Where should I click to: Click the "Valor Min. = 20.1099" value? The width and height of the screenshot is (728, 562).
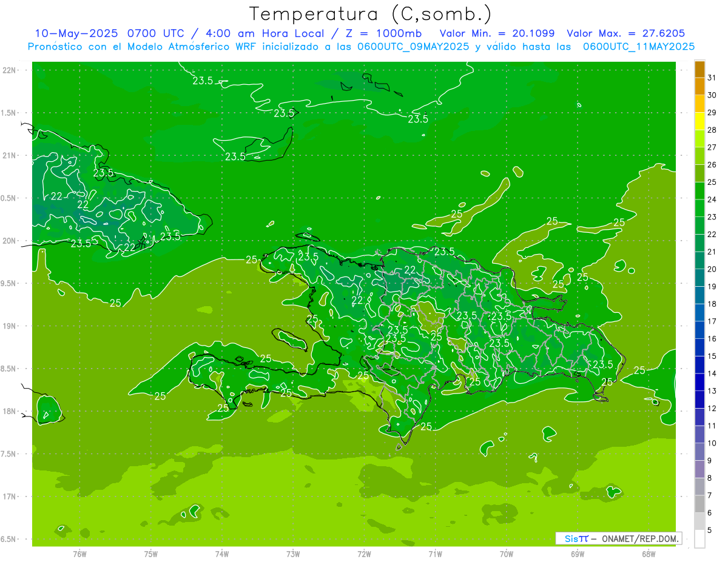(x=497, y=33)
